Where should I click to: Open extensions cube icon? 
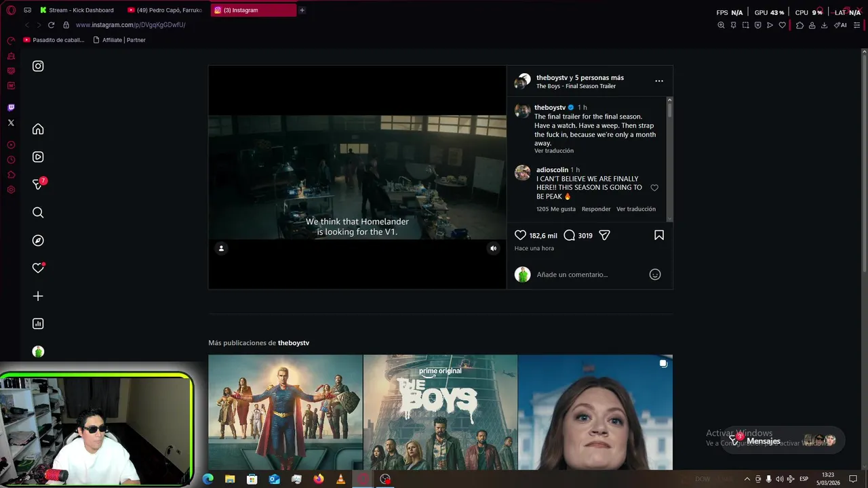coord(800,25)
